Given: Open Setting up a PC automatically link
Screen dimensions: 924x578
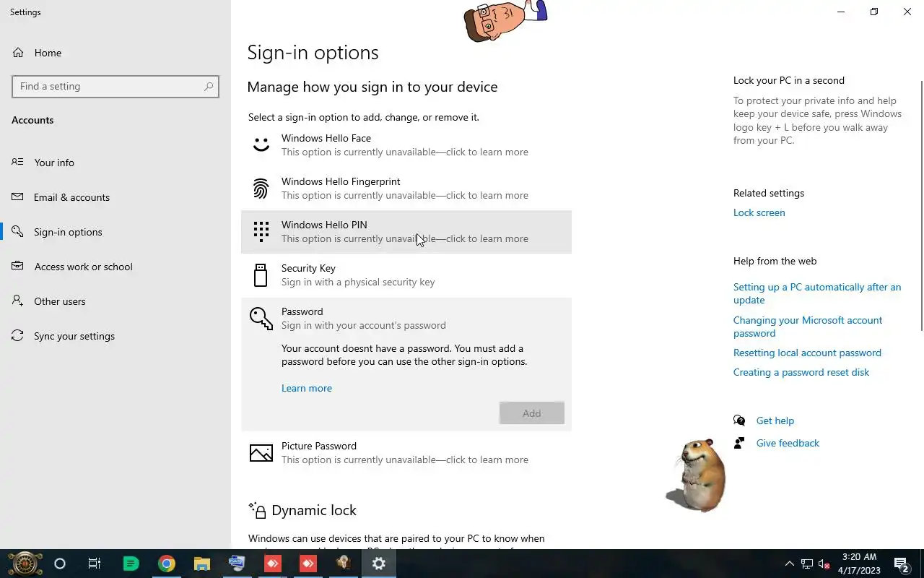Looking at the screenshot, I should 817,293.
